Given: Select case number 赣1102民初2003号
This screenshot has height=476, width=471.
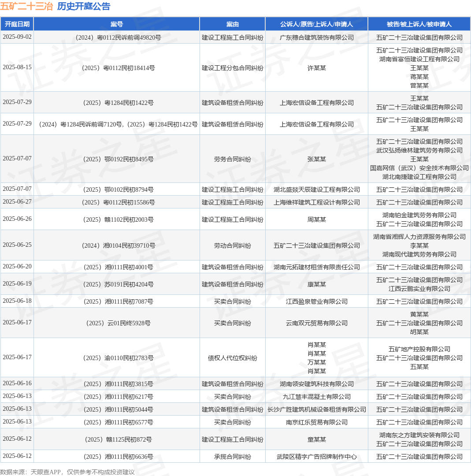Looking at the screenshot, I should coord(119,220).
